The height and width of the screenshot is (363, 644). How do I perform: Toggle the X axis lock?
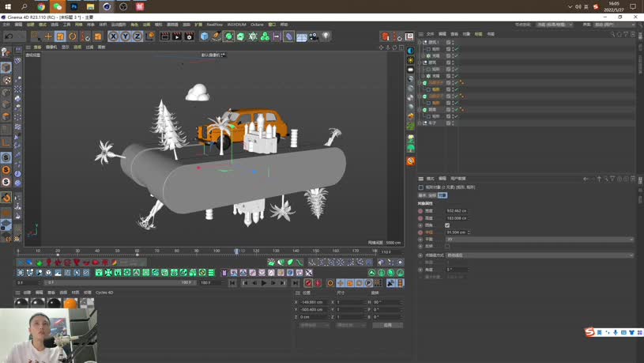(113, 36)
